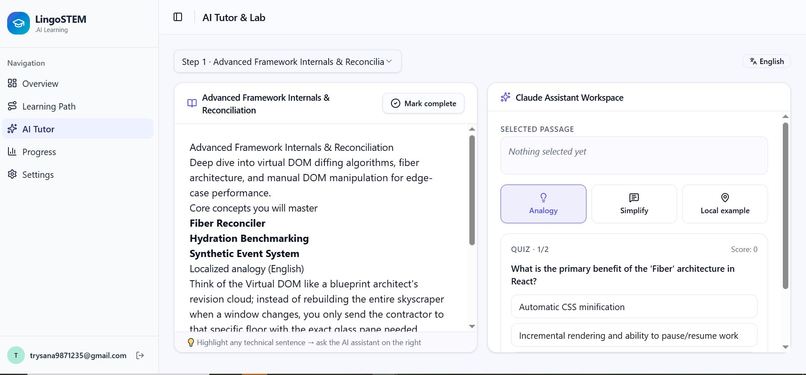806x375 pixels.
Task: Click the lesson panel scroll down arrow
Action: point(472,326)
